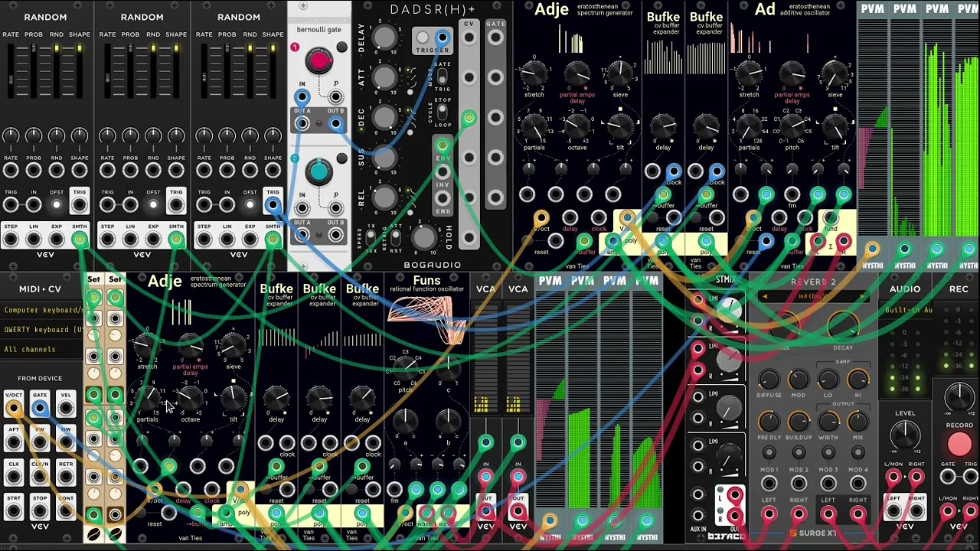Click the L/MON input jack on AUDIO module
The image size is (980, 551).
tap(893, 478)
